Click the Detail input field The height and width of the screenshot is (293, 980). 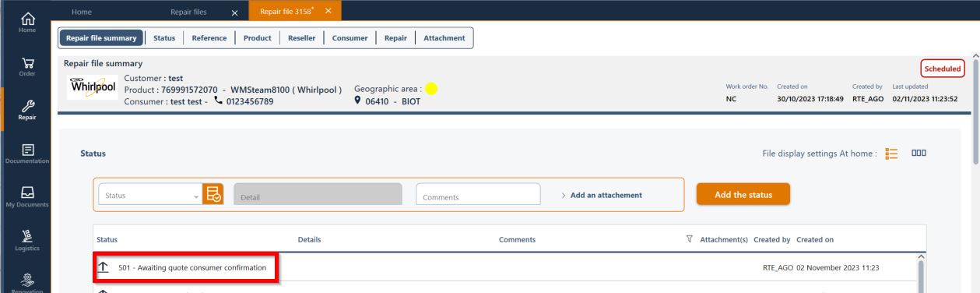coord(318,195)
